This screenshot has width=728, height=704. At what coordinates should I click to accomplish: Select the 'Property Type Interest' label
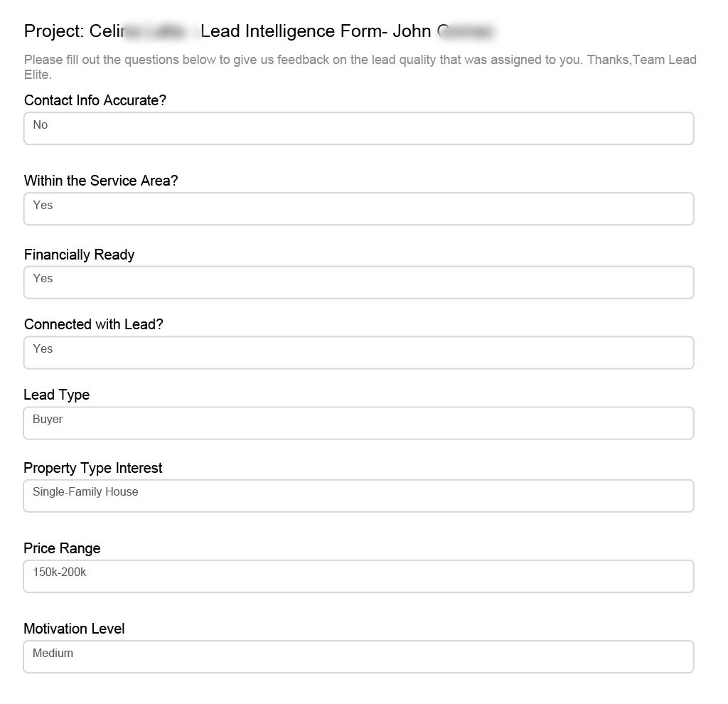pyautogui.click(x=92, y=468)
